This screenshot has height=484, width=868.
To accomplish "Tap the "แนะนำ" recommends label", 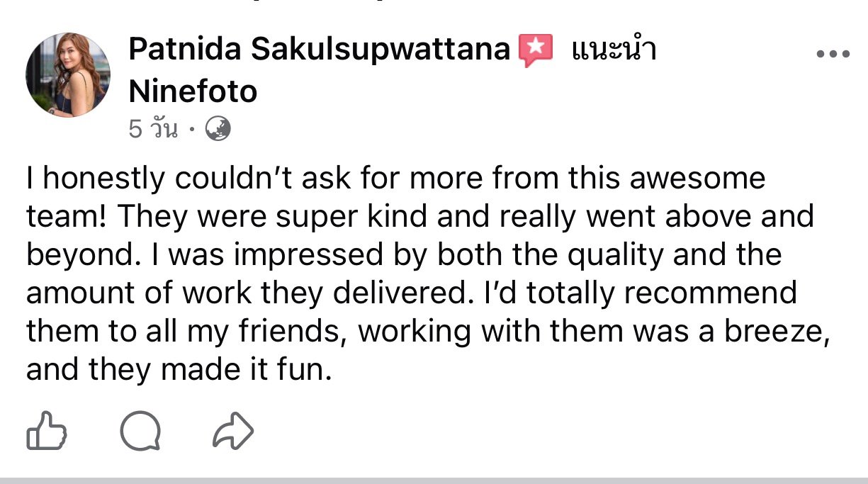I will (x=613, y=50).
